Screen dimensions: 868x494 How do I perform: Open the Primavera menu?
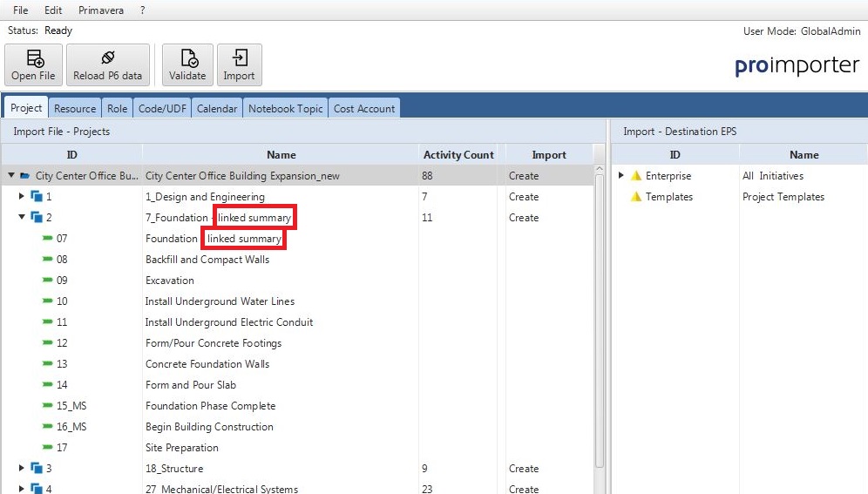pos(101,10)
